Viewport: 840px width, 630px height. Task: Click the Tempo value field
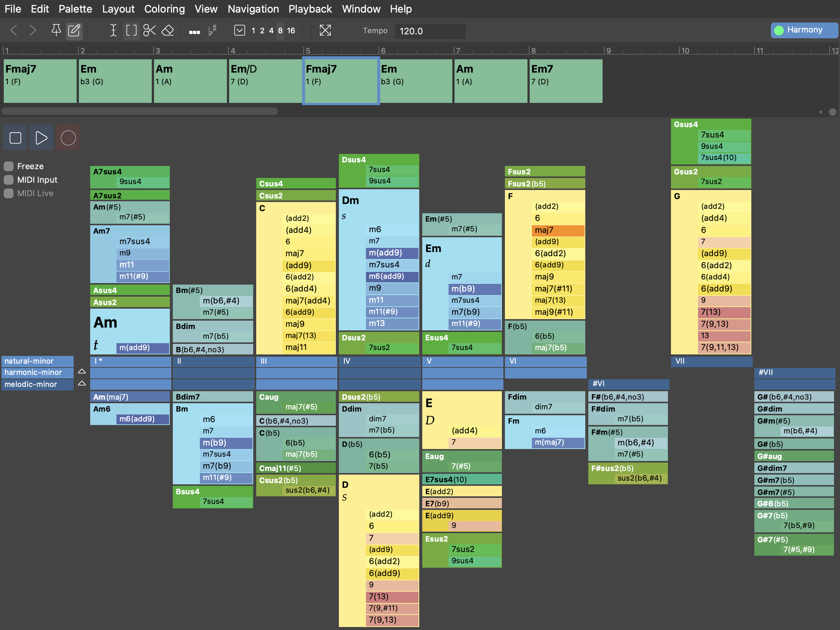(x=430, y=31)
